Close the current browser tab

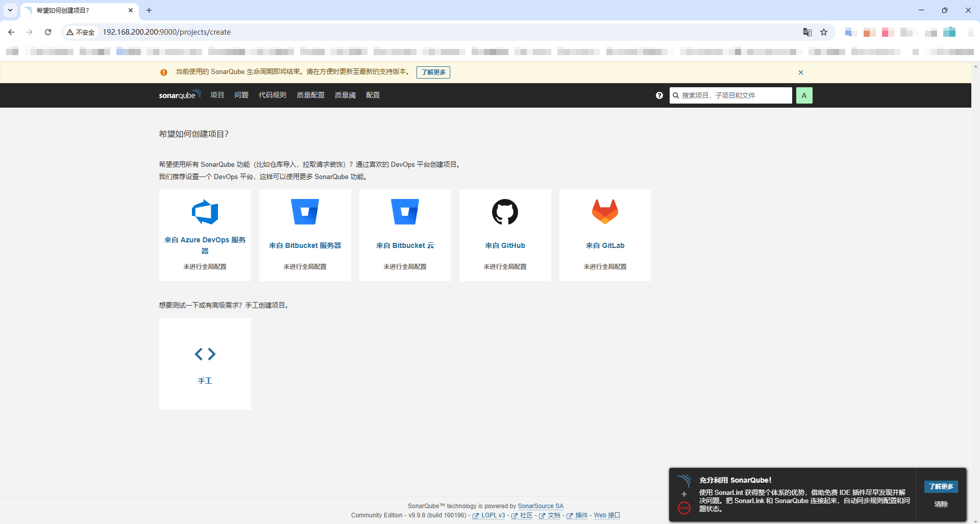131,10
